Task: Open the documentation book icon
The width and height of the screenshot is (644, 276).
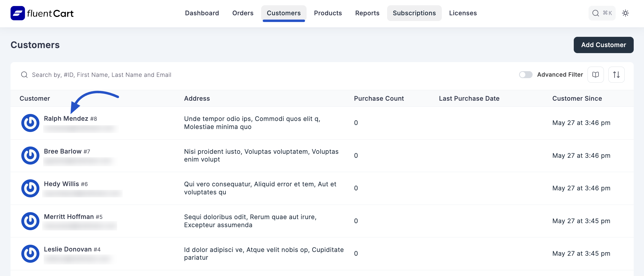Action: click(x=596, y=74)
